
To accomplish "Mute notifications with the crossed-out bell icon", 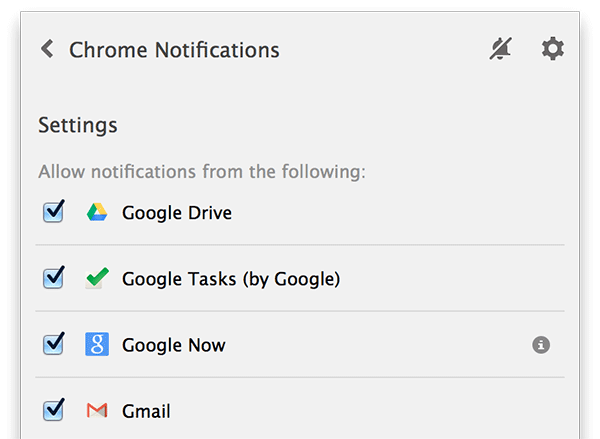I will 501,49.
